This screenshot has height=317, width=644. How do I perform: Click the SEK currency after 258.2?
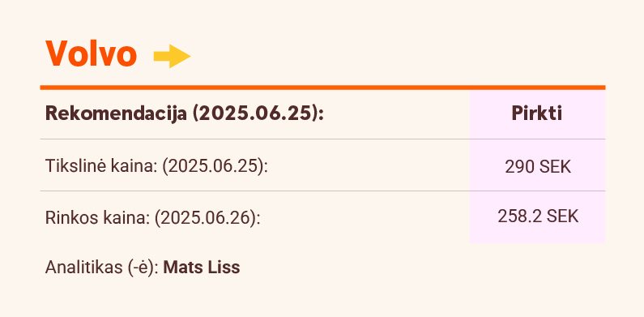click(562, 216)
